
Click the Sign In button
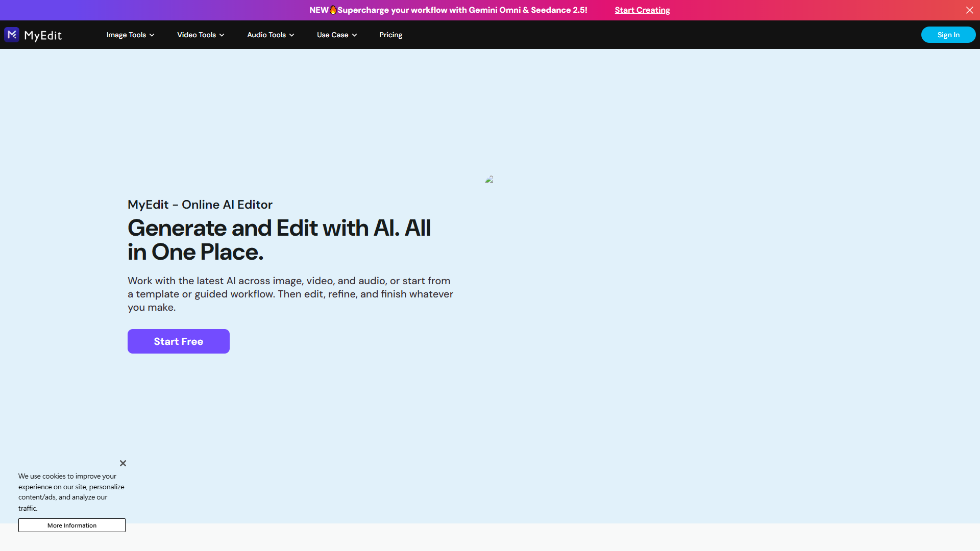click(x=948, y=35)
